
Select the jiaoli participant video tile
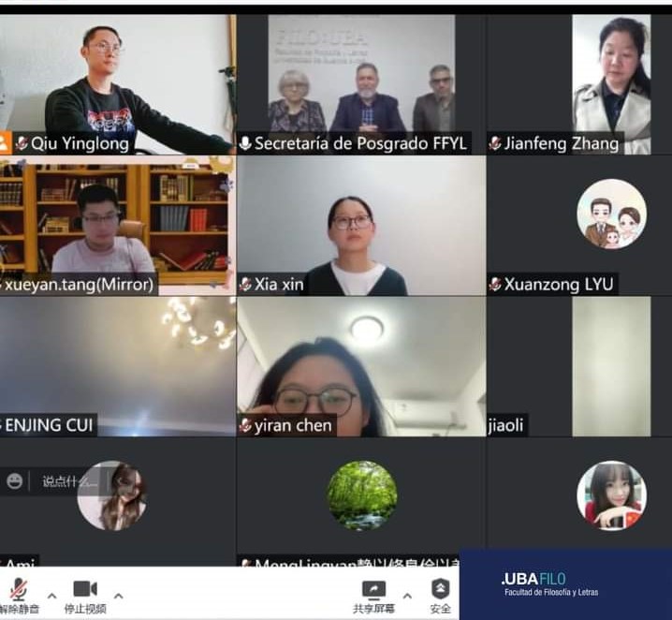(x=579, y=366)
